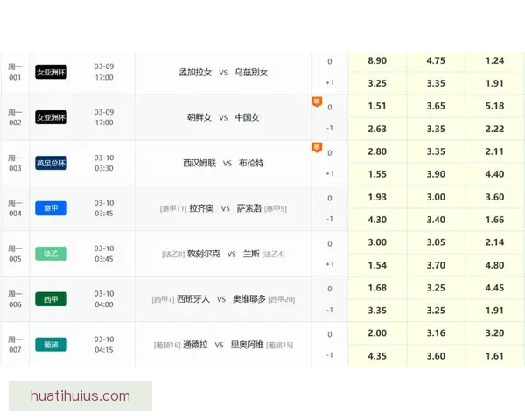
Task: Select the 2.22 handicap odds
Action: pos(495,129)
